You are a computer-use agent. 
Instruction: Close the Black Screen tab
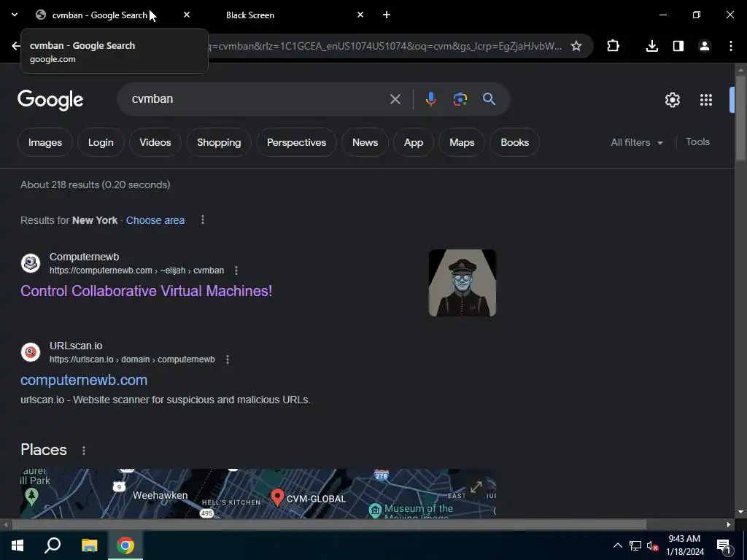(360, 15)
